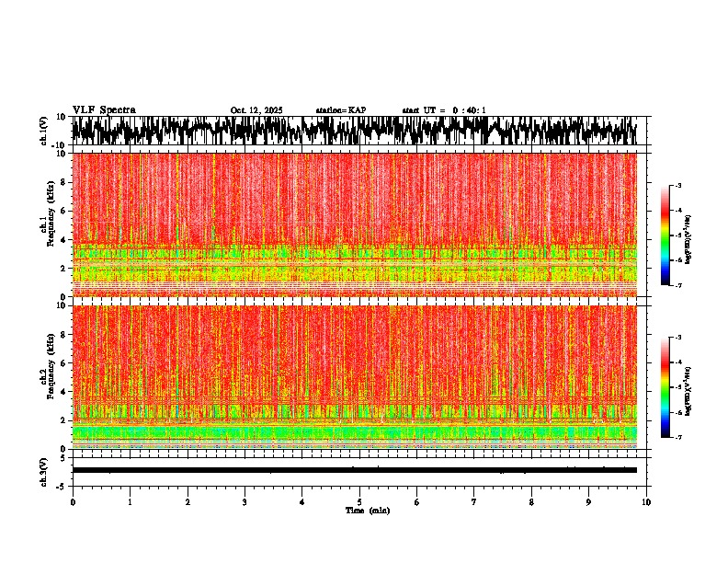Click the time axis tick label '2'
The width and height of the screenshot is (728, 563).
coord(188,502)
